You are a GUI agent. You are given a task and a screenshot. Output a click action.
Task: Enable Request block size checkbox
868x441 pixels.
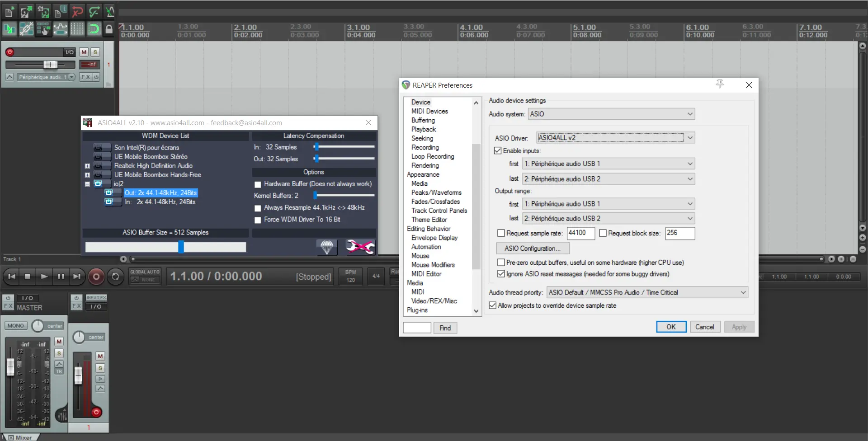603,233
